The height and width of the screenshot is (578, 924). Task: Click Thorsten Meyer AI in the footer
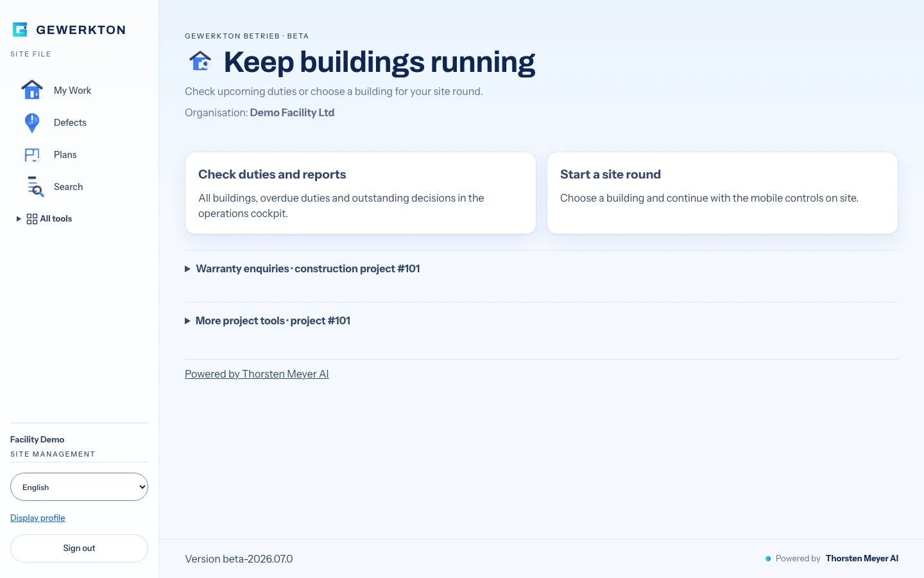coord(862,559)
